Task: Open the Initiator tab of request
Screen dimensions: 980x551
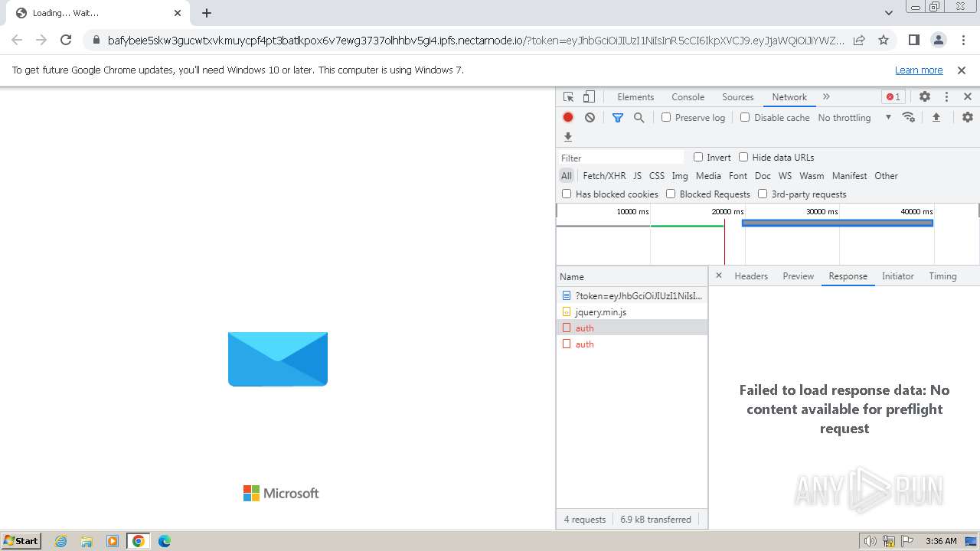Action: click(897, 276)
